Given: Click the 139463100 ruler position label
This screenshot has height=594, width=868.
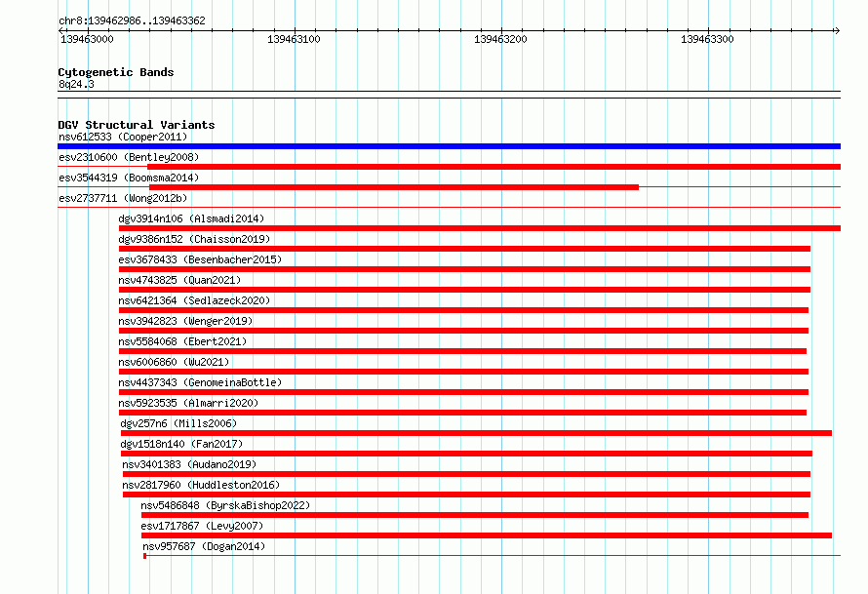Looking at the screenshot, I should coord(294,39).
